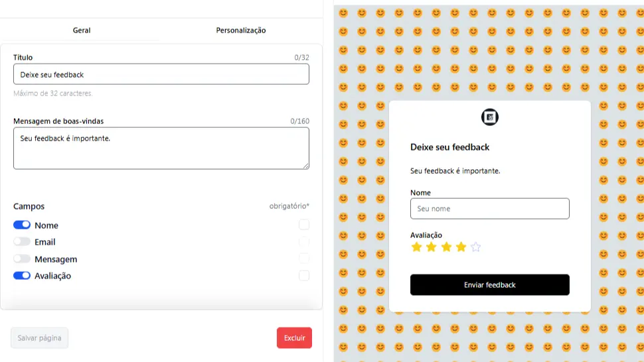Click the round logo icon in preview card
The width and height of the screenshot is (644, 362).
pos(489,117)
